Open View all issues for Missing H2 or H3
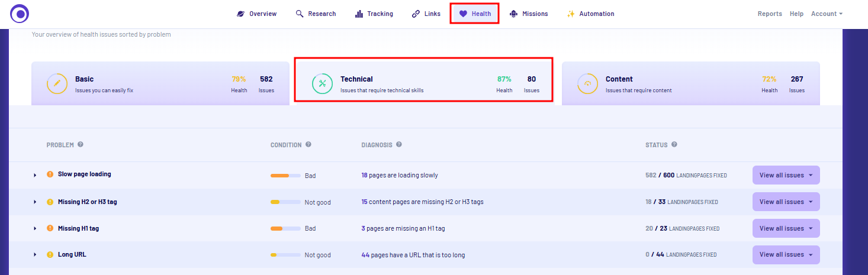Screen dimensions: 868x275 (786, 202)
